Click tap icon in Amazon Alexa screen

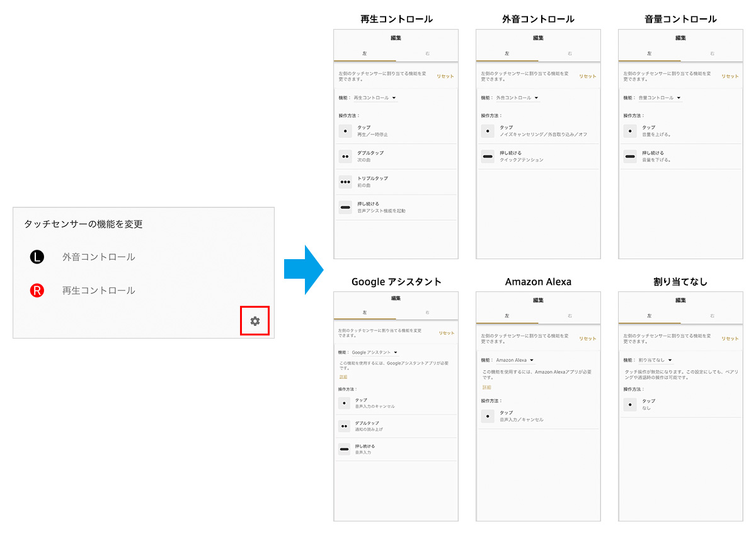coord(488,416)
